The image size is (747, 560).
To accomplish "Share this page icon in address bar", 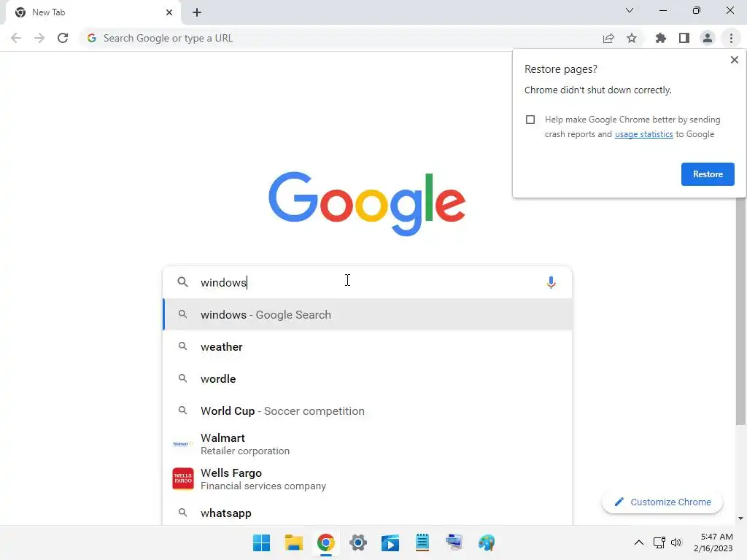I will (x=608, y=38).
